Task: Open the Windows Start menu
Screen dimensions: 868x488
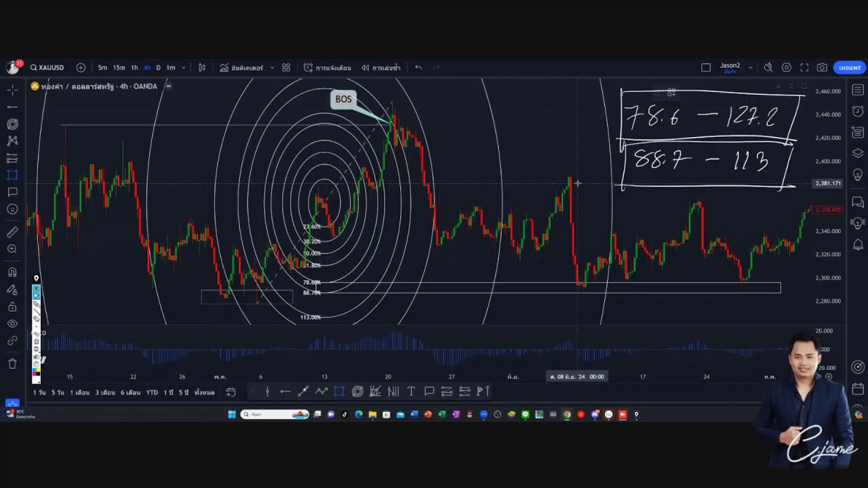Action: [x=232, y=414]
